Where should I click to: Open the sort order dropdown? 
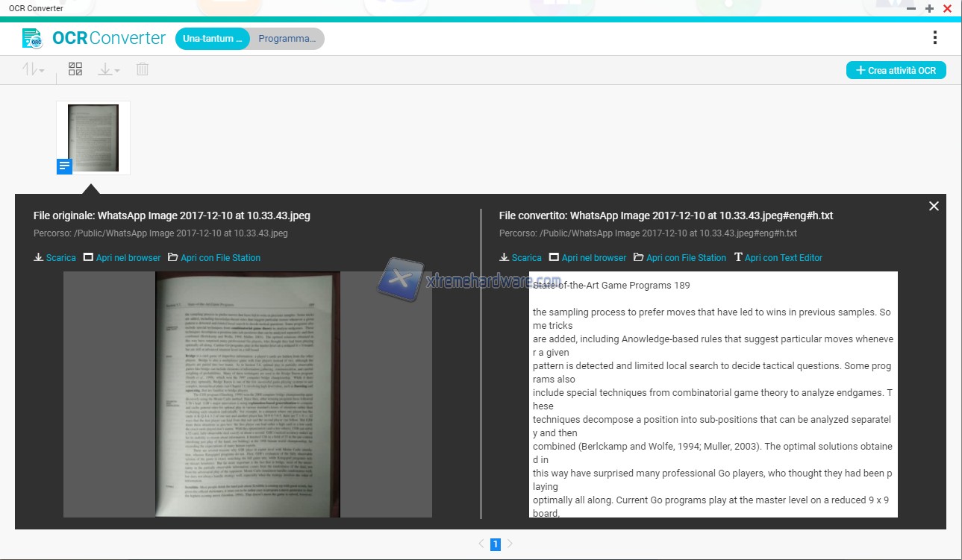pyautogui.click(x=33, y=70)
